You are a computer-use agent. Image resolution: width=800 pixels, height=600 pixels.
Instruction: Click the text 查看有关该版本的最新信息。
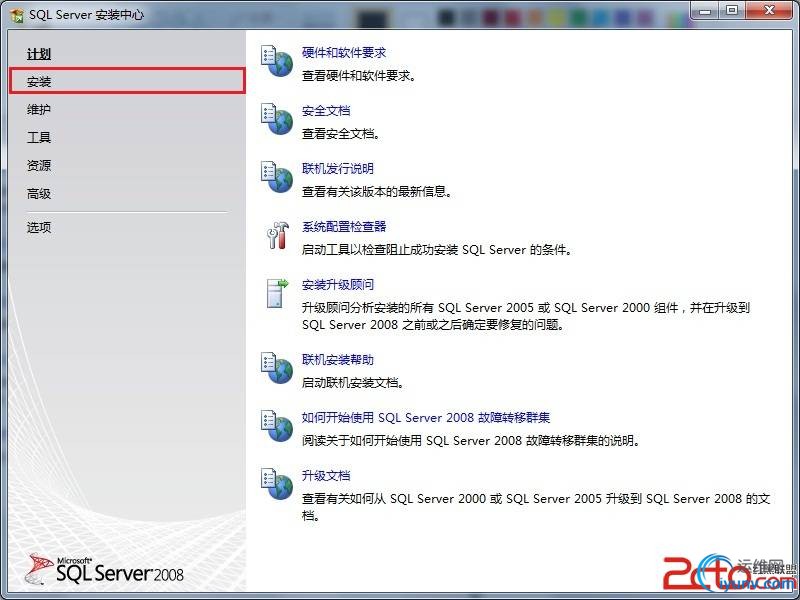377,192
